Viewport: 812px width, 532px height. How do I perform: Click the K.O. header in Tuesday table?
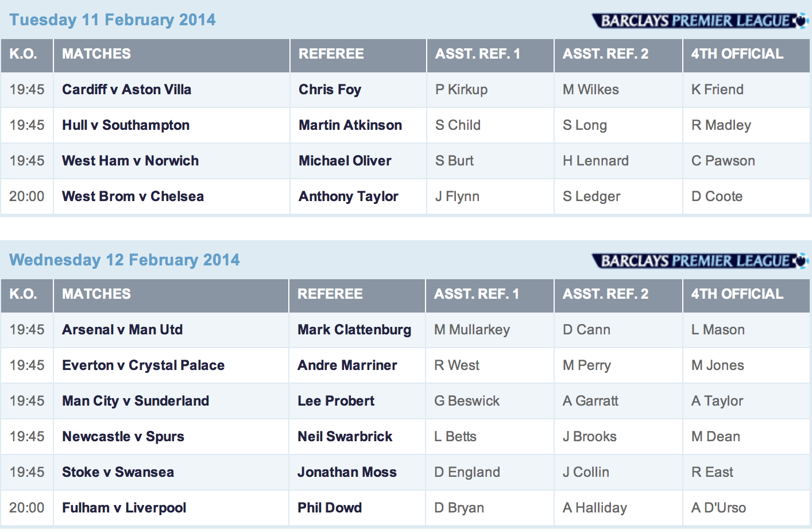point(23,54)
